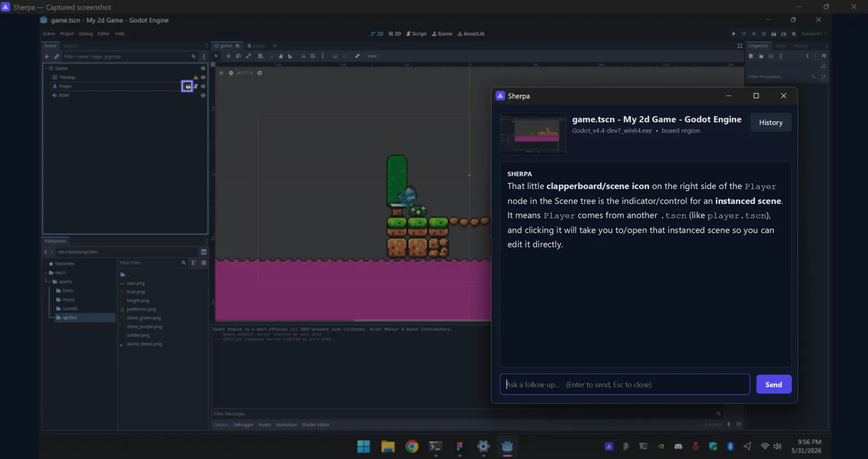Screen dimensions: 868x459
Task: Zoom in the viewport with plus icon
Action: pos(259,73)
